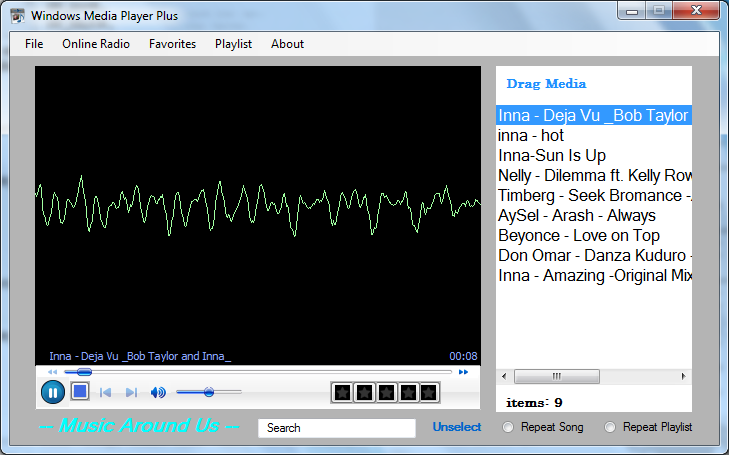Rate the song three stars
This screenshot has width=729, height=455.
[x=386, y=393]
